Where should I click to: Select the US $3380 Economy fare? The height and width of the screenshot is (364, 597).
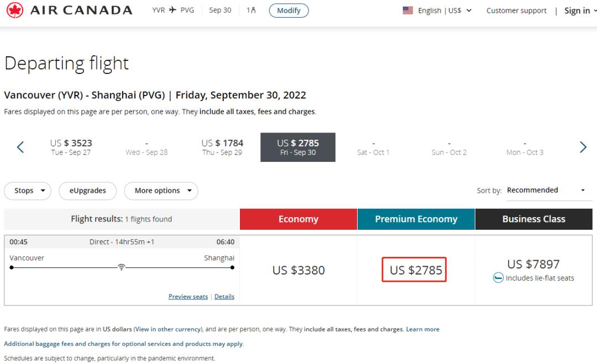point(298,270)
